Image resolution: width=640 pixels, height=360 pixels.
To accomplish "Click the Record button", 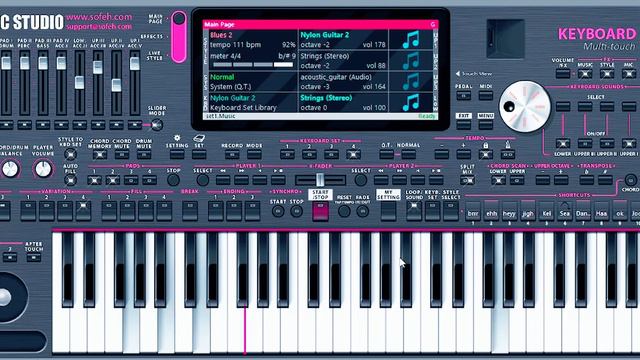I will point(232,155).
